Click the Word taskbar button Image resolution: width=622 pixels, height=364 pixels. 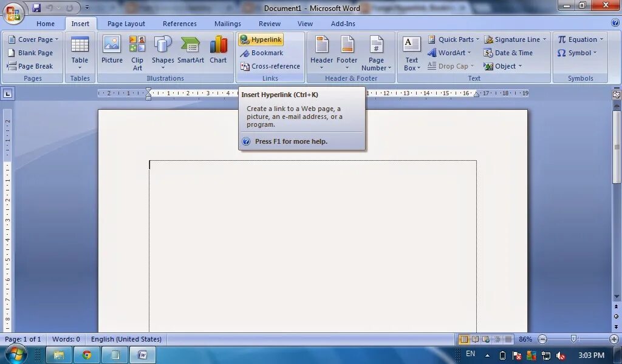[x=142, y=355]
